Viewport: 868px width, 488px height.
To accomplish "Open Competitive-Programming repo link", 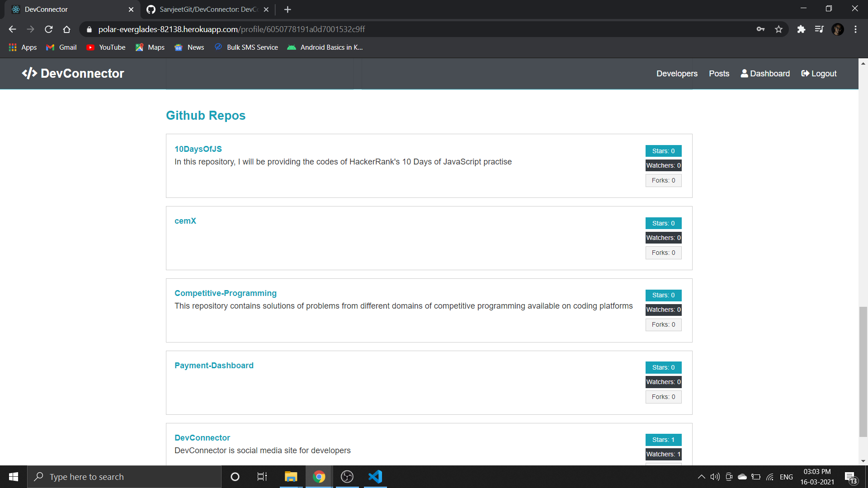I will point(225,293).
